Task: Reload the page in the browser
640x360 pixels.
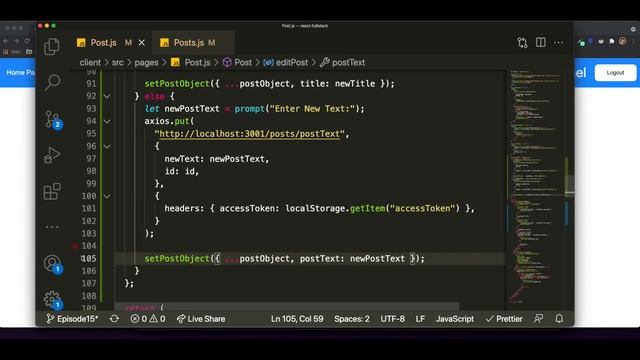Action: tap(27, 41)
